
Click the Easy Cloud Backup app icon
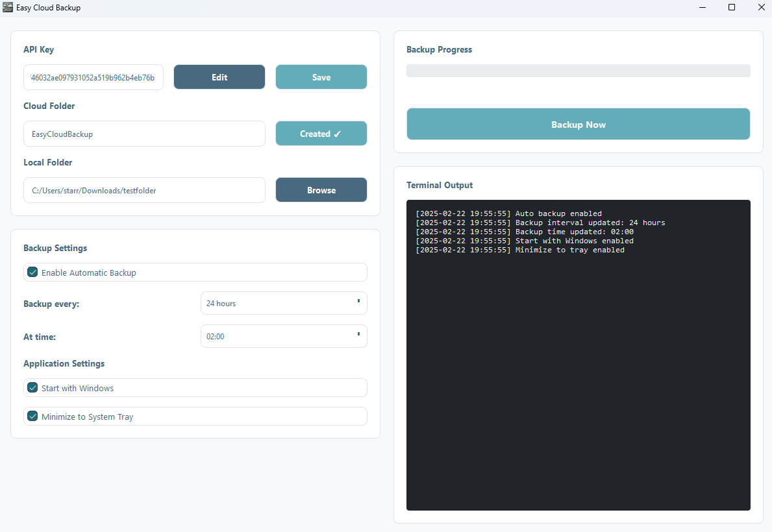(8, 7)
